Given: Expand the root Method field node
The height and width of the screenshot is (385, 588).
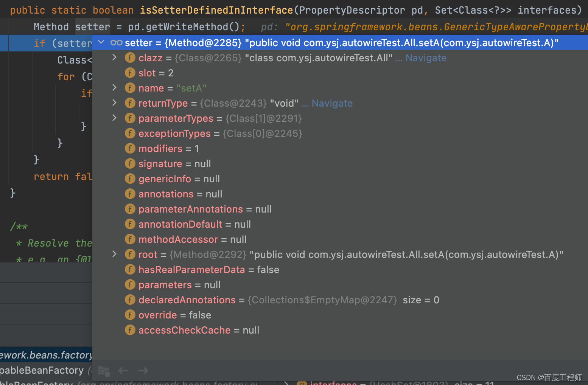Looking at the screenshot, I should (114, 254).
